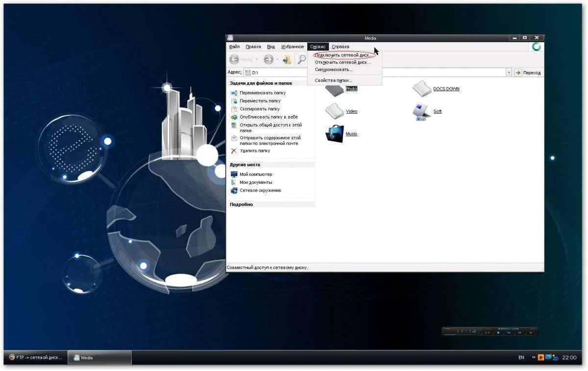Click the 22:00 taskbar clock
588x371 pixels.
click(569, 357)
